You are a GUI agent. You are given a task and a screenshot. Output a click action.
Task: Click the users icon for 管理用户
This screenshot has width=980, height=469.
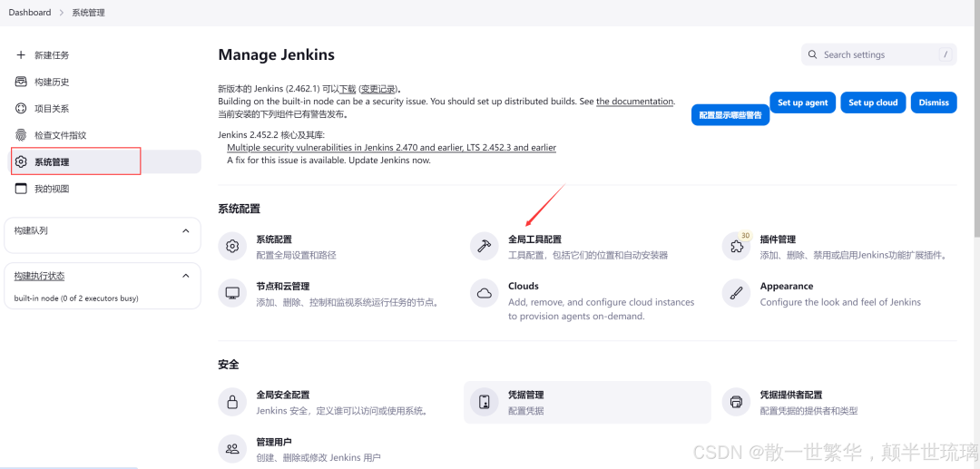232,448
